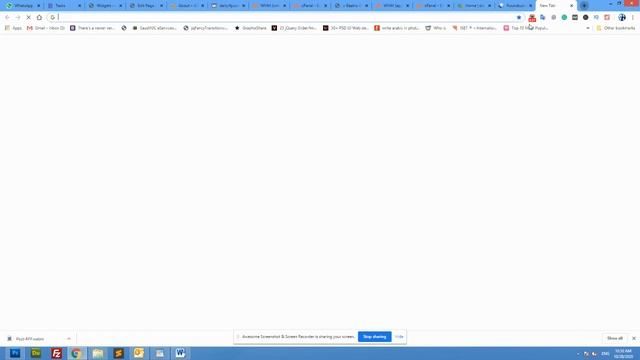Open Sublime Text from the taskbar

[x=118, y=353]
